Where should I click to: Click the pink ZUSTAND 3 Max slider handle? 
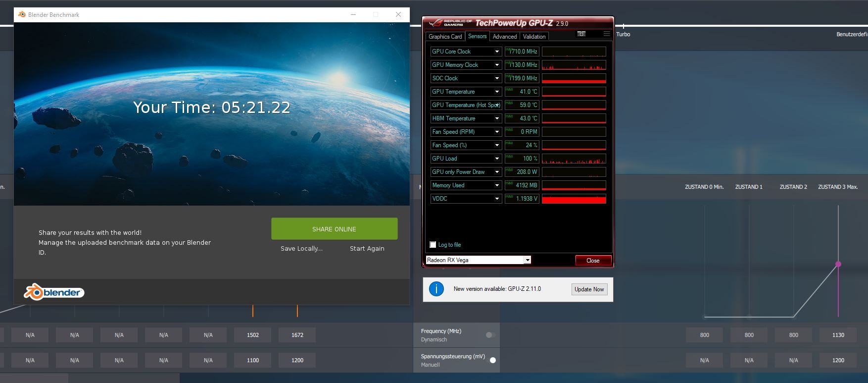[838, 264]
